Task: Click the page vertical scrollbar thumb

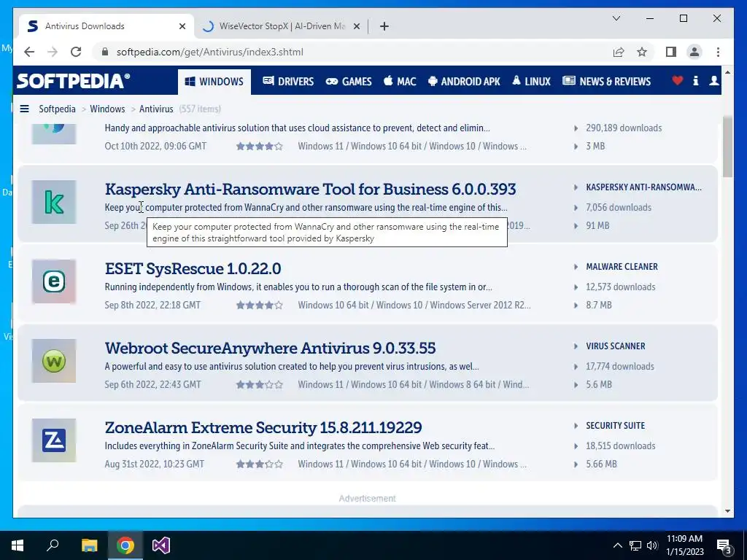Action: tap(727, 146)
